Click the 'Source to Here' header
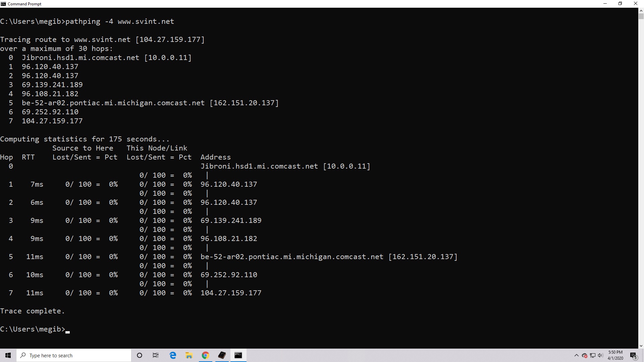644x362 pixels. coord(83,148)
